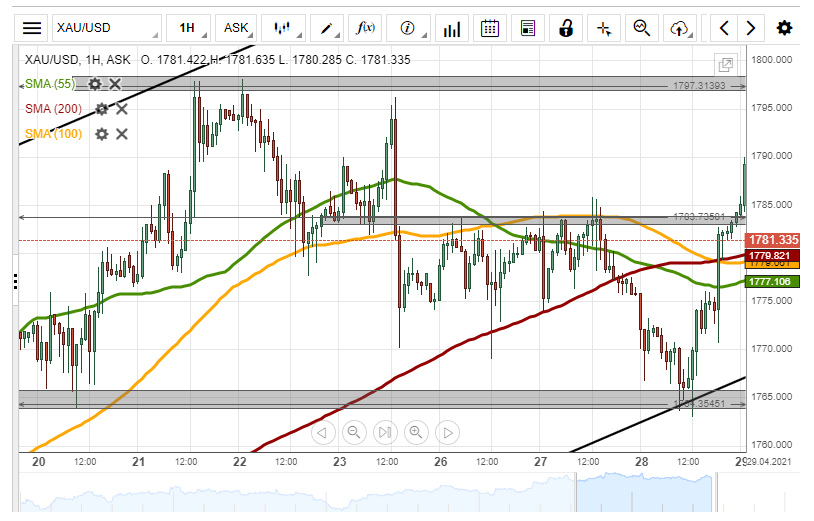Open the hamburger main menu
814x521 pixels.
coord(33,28)
